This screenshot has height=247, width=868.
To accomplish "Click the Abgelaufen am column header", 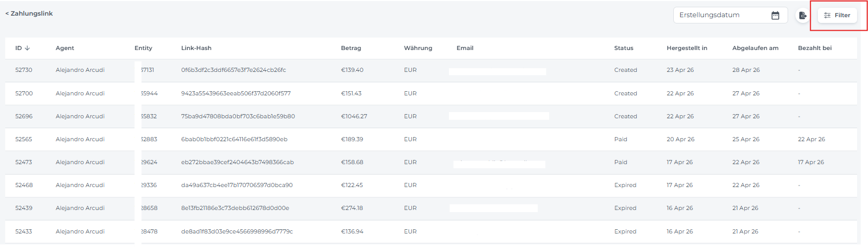I will (x=755, y=48).
